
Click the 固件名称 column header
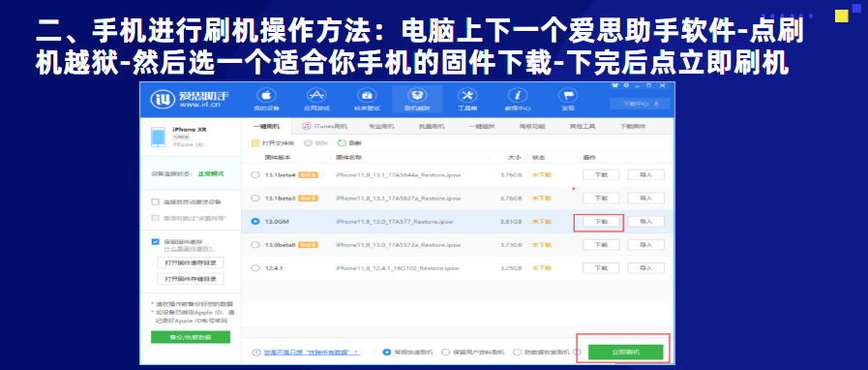(x=348, y=158)
